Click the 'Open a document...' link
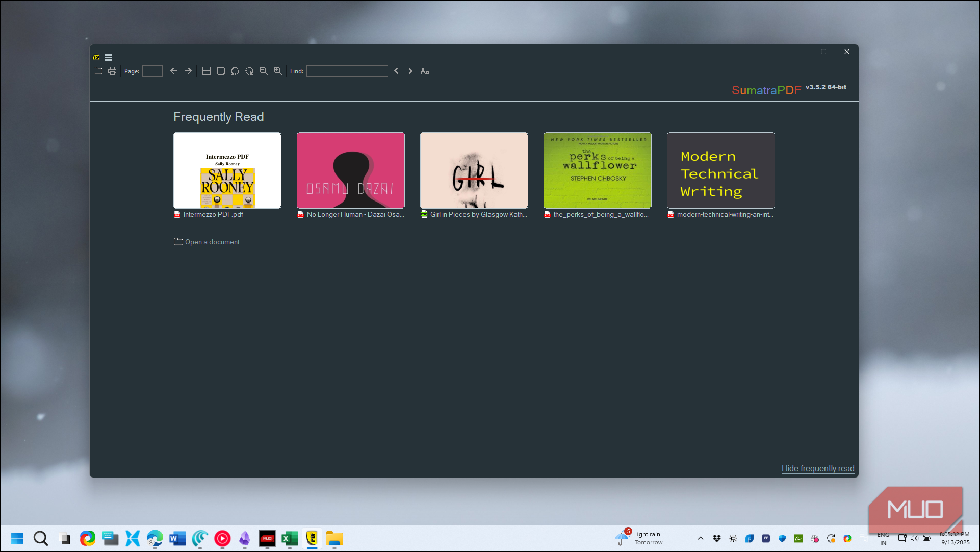The height and width of the screenshot is (552, 980). click(x=214, y=242)
